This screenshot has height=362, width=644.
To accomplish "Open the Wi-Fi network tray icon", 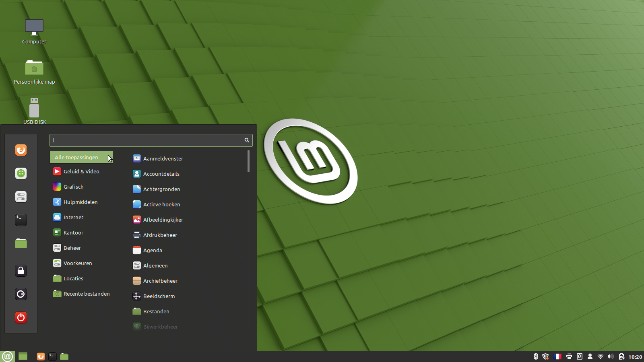I will pyautogui.click(x=601, y=356).
